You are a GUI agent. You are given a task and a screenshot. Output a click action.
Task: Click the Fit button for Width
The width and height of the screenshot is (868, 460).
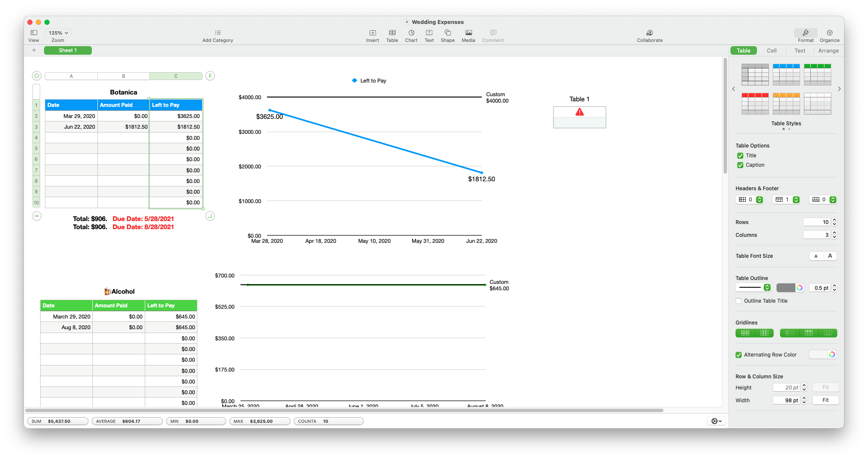825,400
